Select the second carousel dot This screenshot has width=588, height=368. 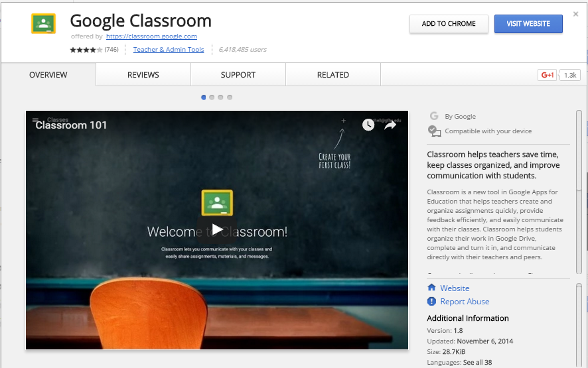click(x=212, y=97)
